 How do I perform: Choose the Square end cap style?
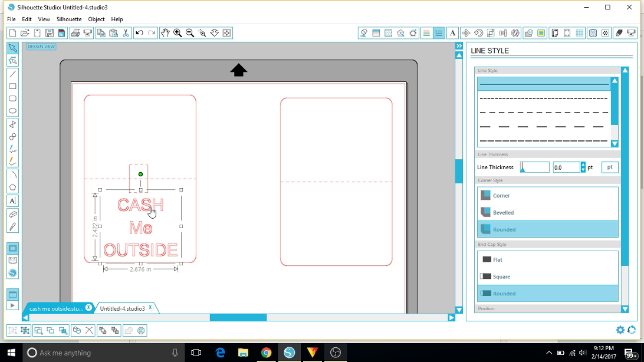click(x=547, y=277)
